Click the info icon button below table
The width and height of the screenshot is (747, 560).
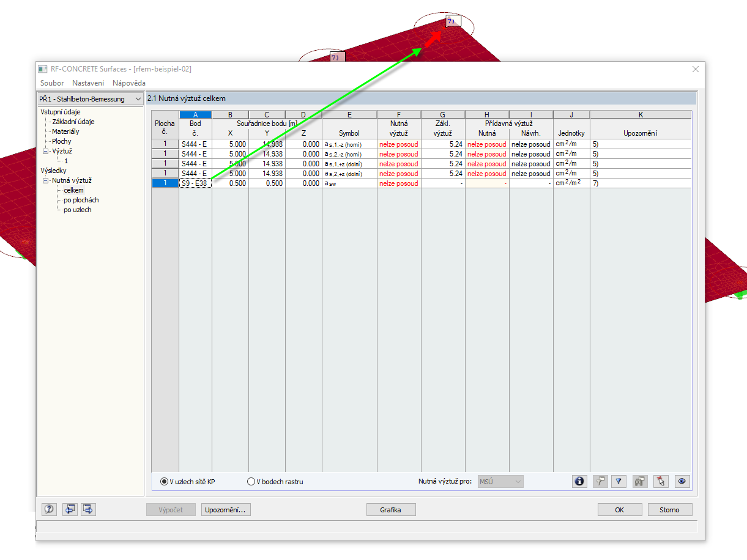click(579, 481)
